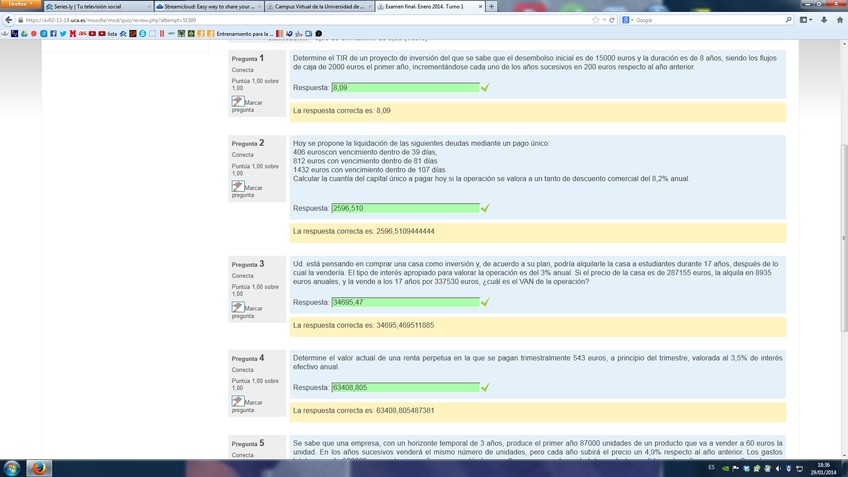Open the Skype-like blue S bookmark
The width and height of the screenshot is (848, 477).
click(143, 34)
